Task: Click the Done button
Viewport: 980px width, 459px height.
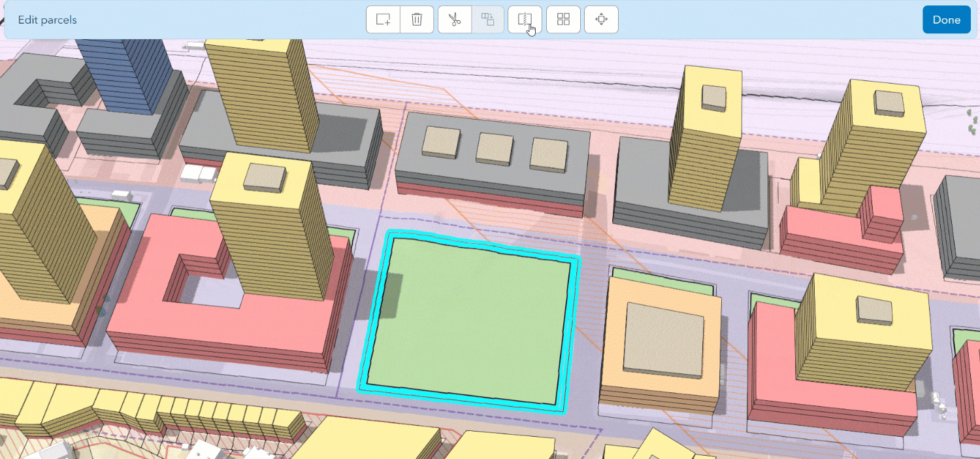Action: point(947,20)
